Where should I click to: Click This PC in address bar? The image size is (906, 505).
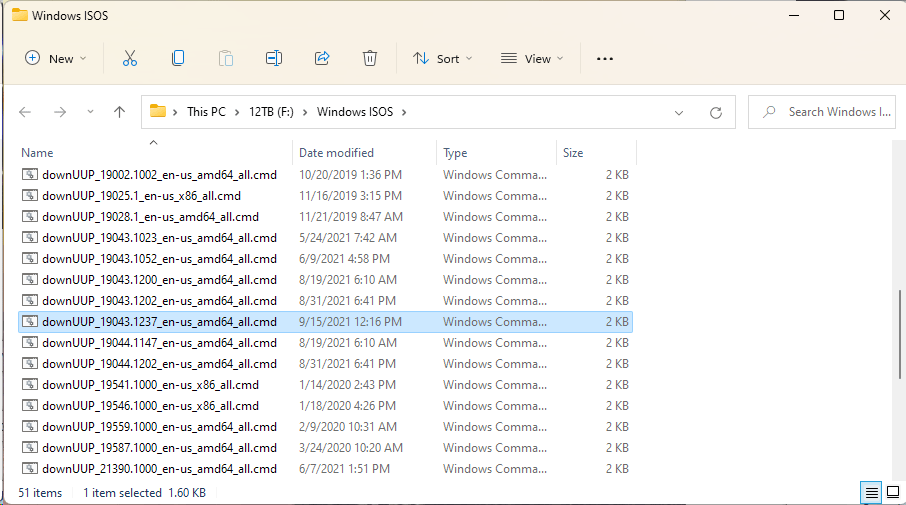(206, 112)
